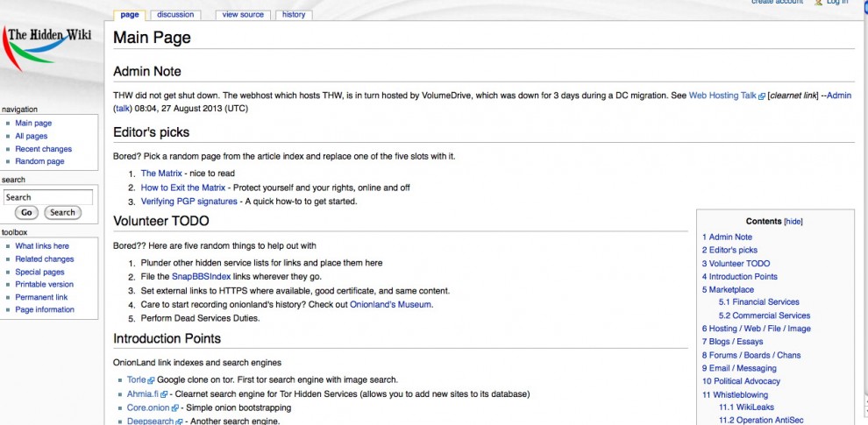Image resolution: width=868 pixels, height=425 pixels.
Task: Open the view source tab
Action: [243, 15]
